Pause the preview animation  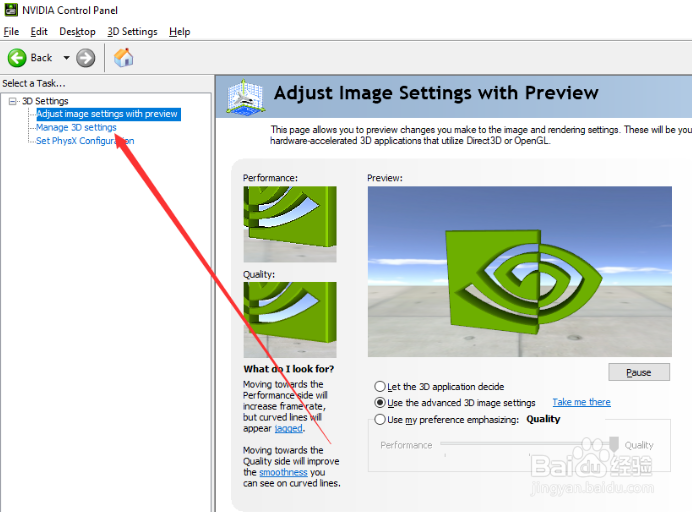(639, 372)
